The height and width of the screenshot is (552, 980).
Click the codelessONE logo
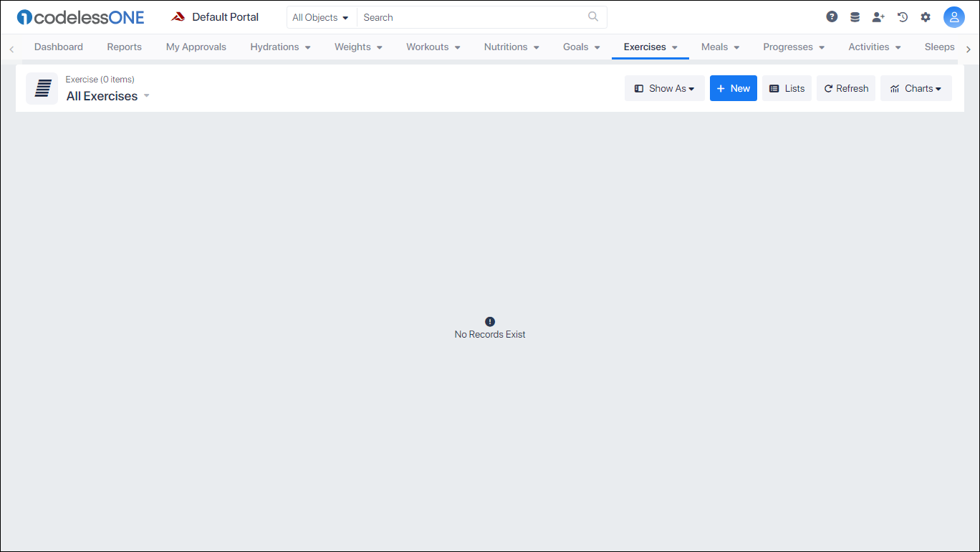80,16
